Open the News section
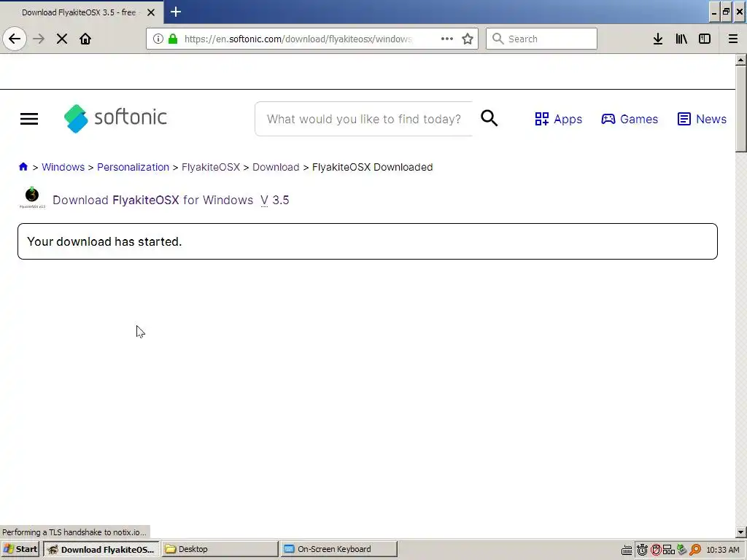Screen dimensions: 747x560 [702, 119]
